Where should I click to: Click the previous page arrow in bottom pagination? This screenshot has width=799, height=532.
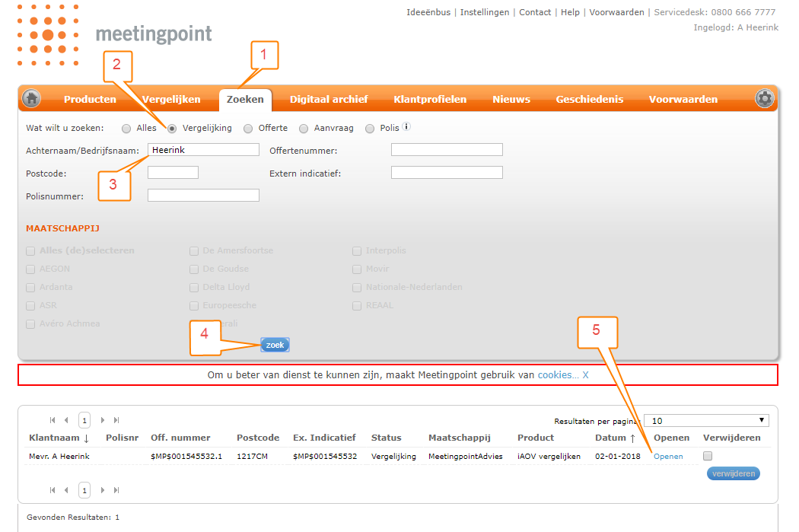[x=66, y=490]
